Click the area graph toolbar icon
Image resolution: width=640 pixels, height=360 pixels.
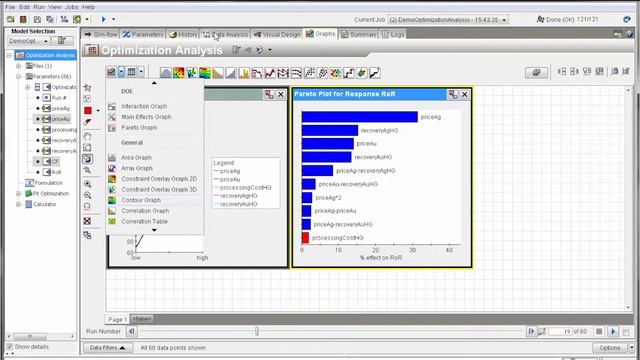click(166, 73)
